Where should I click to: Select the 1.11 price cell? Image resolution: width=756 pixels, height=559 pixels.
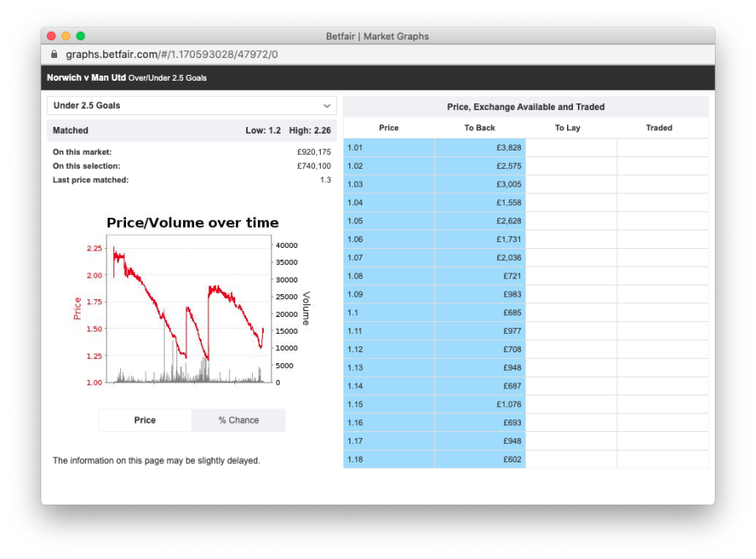tap(389, 331)
